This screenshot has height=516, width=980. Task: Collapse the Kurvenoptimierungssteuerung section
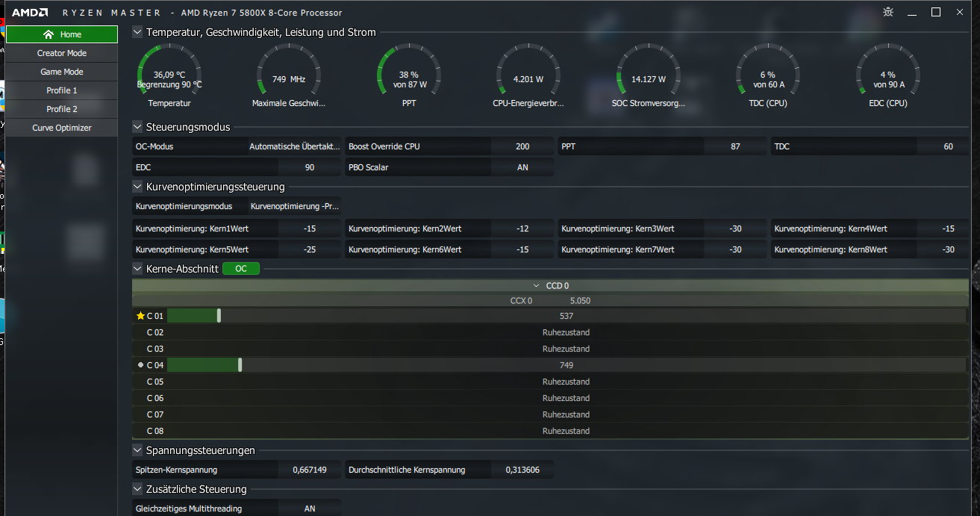[x=137, y=187]
